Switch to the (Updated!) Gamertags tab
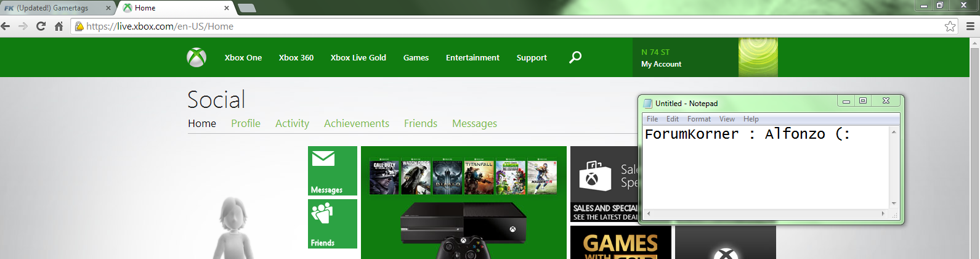The height and width of the screenshot is (259, 980). tap(55, 8)
